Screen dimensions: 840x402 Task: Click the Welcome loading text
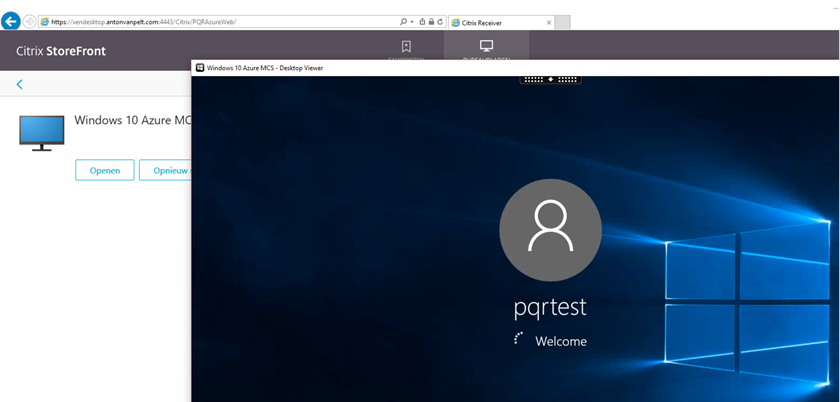[x=561, y=341]
